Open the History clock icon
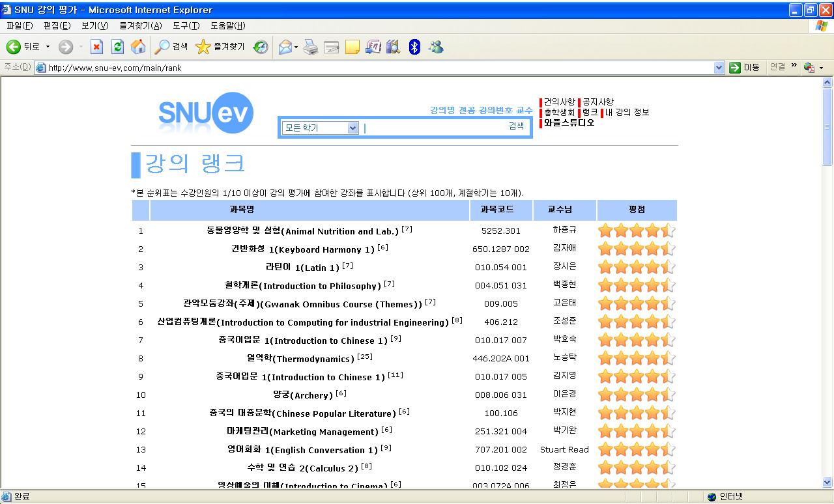Viewport: 834px width, 504px height. [x=261, y=47]
